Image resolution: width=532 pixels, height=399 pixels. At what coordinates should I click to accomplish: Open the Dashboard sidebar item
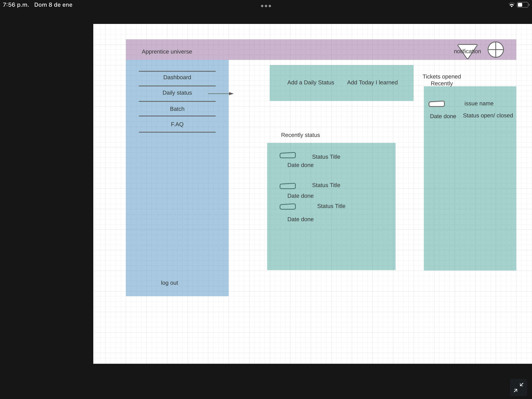pos(177,78)
